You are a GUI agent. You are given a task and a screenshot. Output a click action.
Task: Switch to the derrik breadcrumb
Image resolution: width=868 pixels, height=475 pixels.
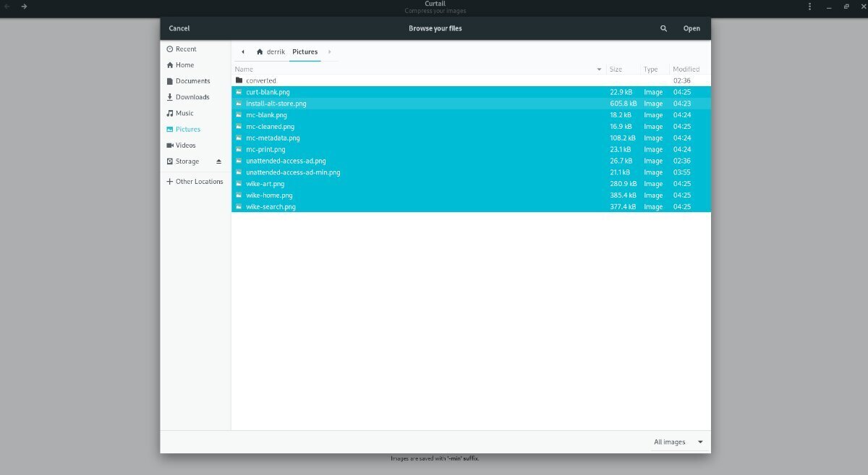[x=274, y=51]
